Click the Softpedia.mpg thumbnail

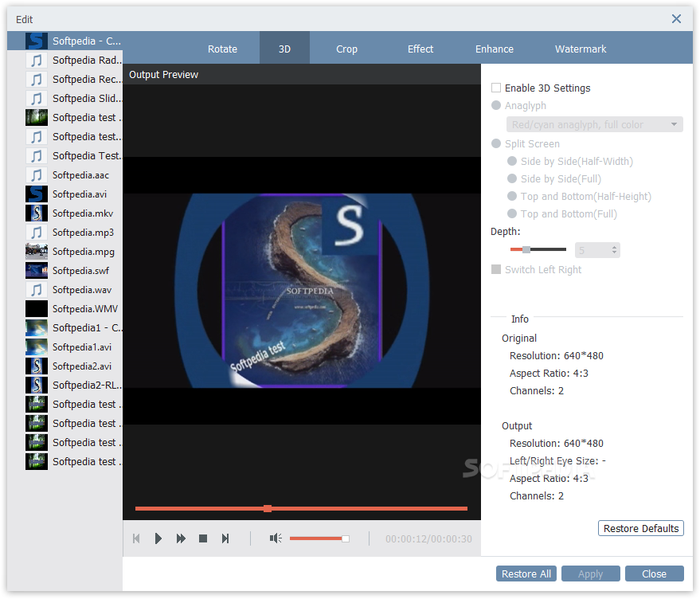37,252
